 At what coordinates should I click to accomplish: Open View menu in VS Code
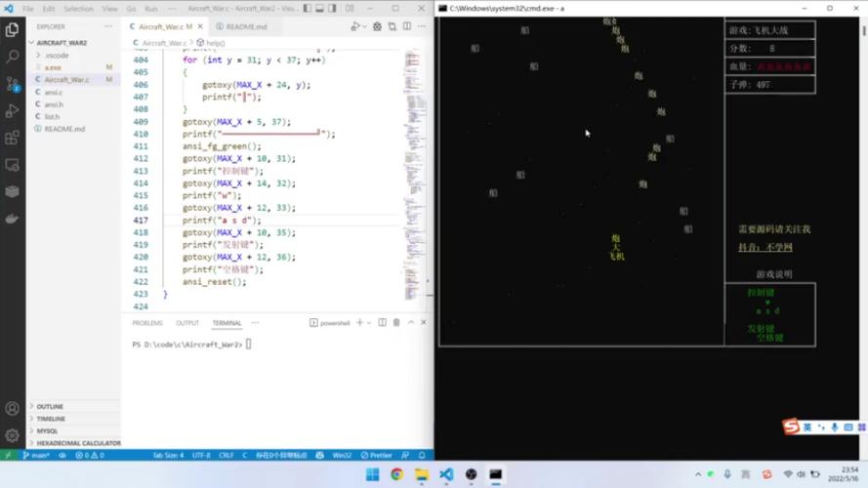(x=109, y=9)
